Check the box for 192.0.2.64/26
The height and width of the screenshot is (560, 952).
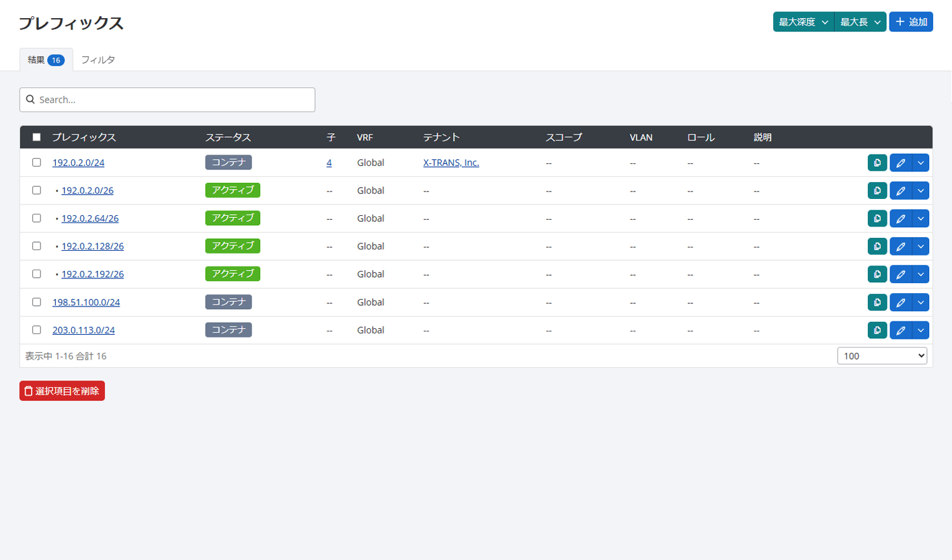tap(37, 218)
